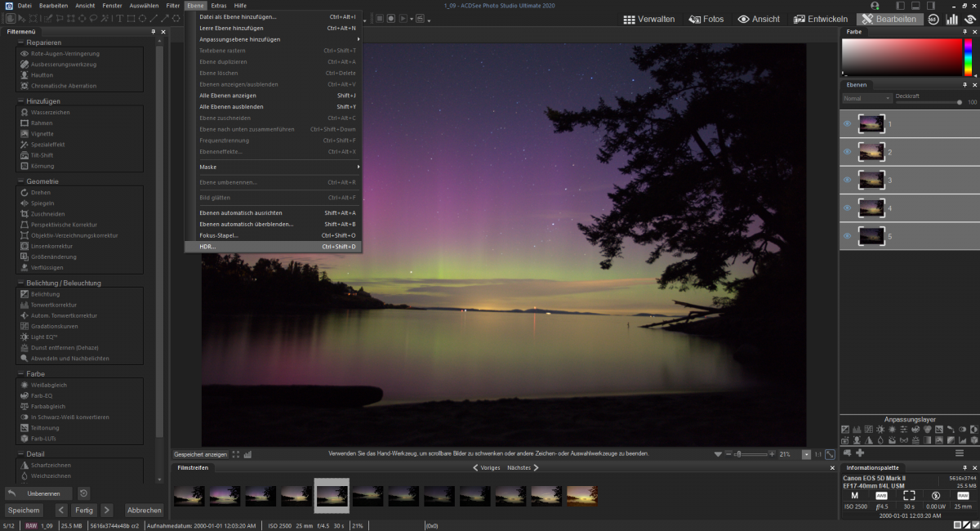Screen dimensions: 980x531
Task: Hide layer 1 using its eye icon
Action: (847, 124)
